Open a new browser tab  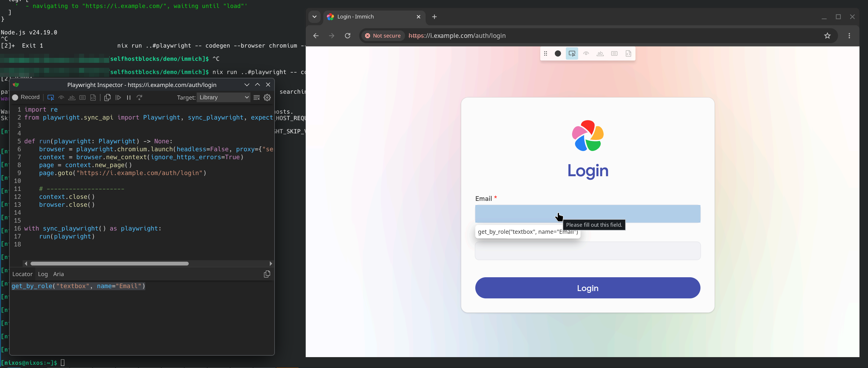pos(434,17)
